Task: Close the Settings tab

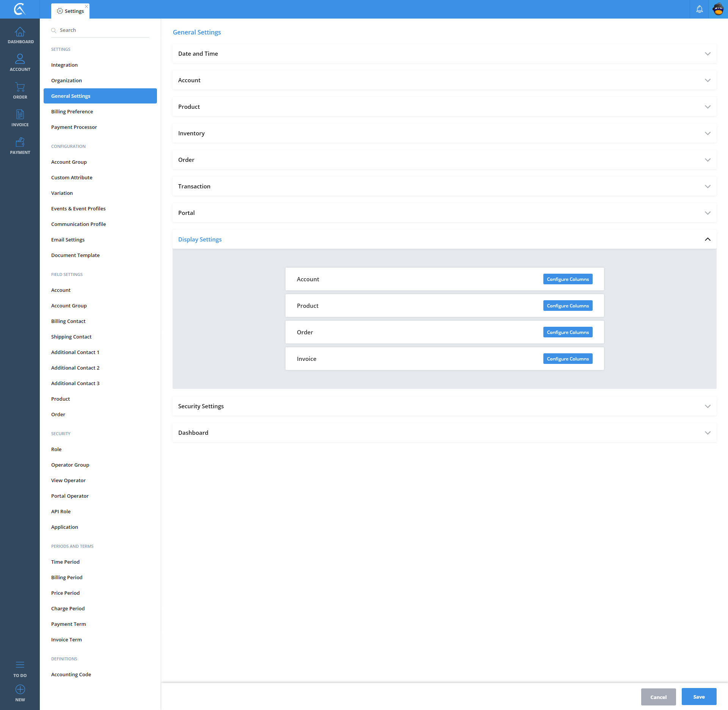Action: click(x=86, y=6)
